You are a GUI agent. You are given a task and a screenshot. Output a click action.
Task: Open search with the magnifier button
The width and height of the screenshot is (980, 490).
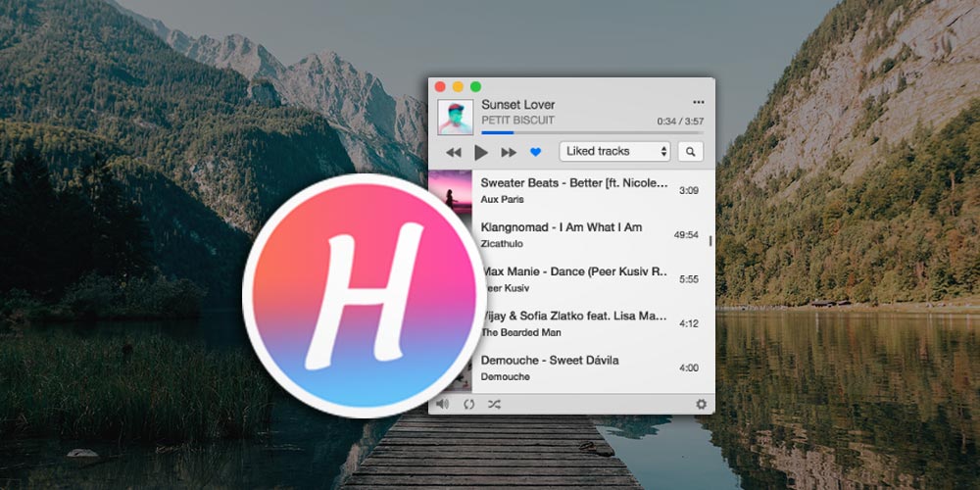pyautogui.click(x=691, y=151)
